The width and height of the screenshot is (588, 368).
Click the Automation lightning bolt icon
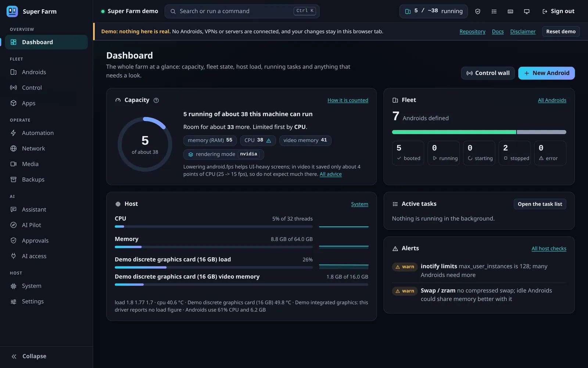click(x=14, y=133)
